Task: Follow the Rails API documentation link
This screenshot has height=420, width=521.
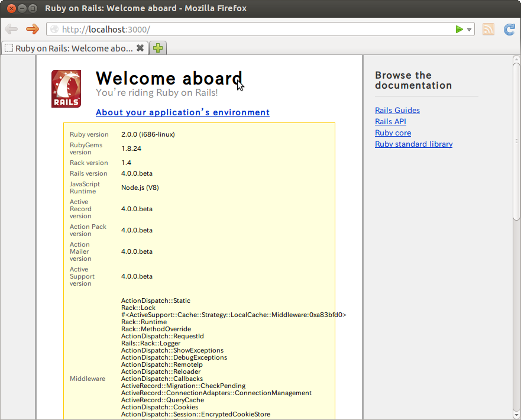Action: (x=390, y=122)
